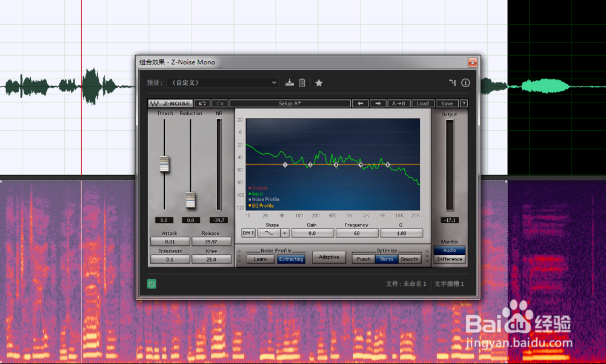Image resolution: width=606 pixels, height=364 pixels.
Task: Open the channel routing map icon
Action: pos(453,82)
